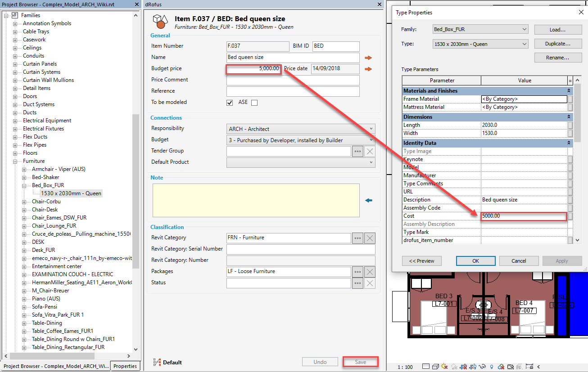This screenshot has width=588, height=372.
Task: Toggle sun path icon in view control bar
Action: [445, 367]
